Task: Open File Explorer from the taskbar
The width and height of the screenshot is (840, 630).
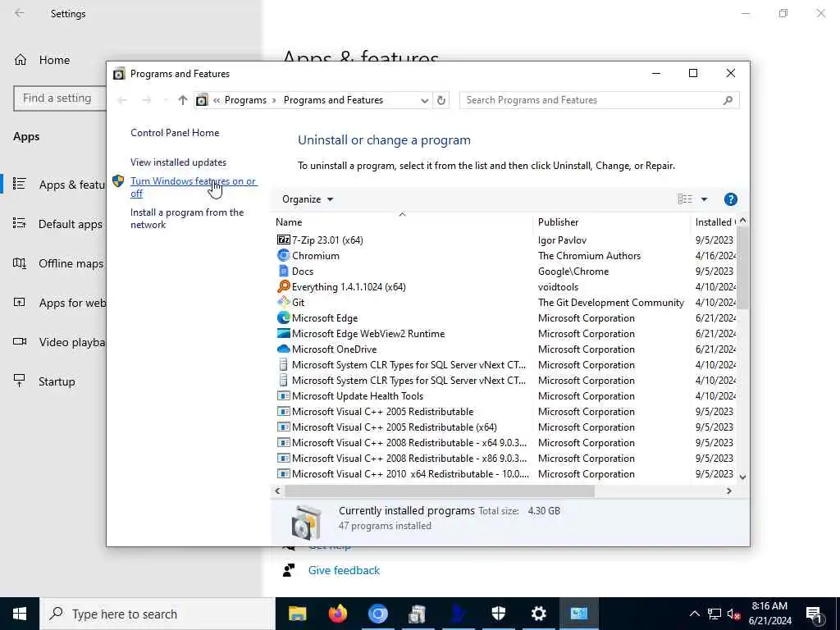Action: click(297, 614)
